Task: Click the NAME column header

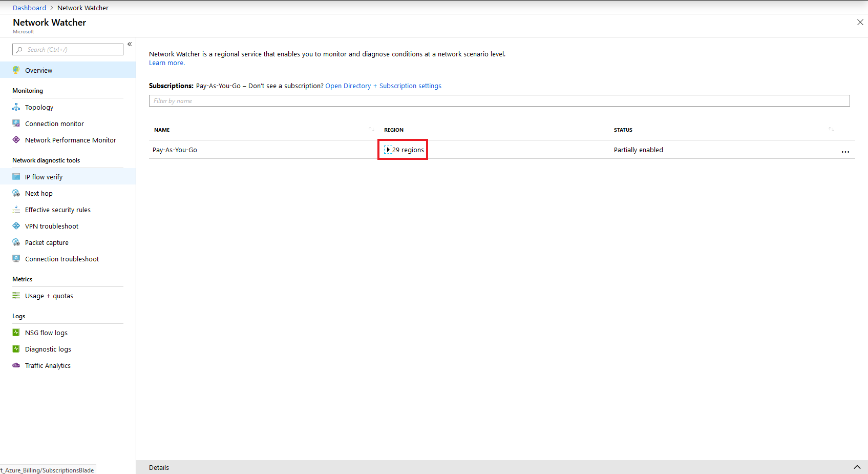Action: (162, 130)
